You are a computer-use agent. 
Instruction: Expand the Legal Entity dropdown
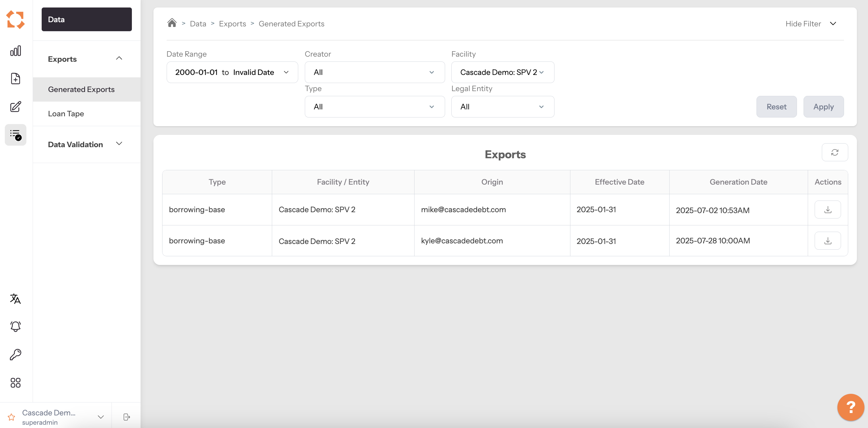(502, 107)
